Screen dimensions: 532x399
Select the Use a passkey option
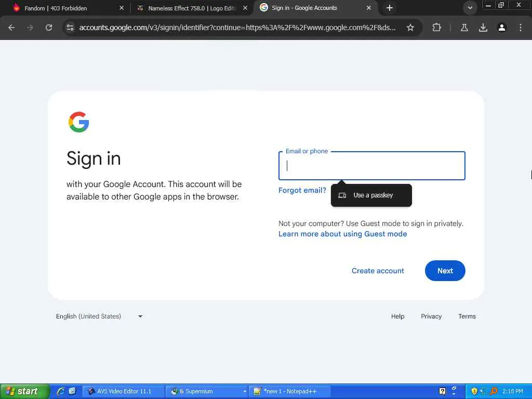(371, 195)
